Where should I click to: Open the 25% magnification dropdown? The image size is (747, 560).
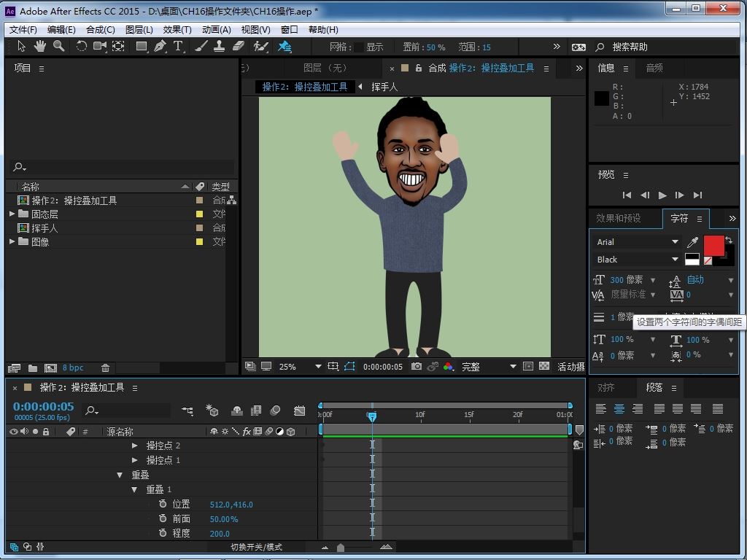pos(300,367)
